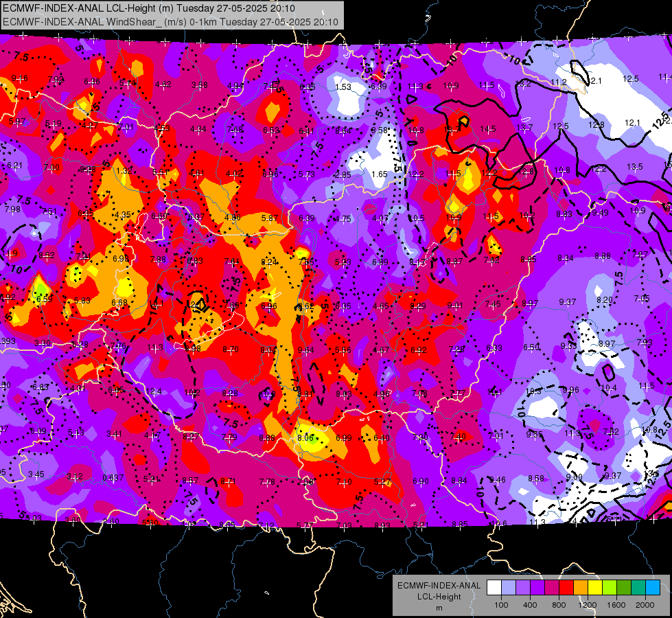Click the light blue legend swatch
The image size is (672, 618).
click(653, 588)
